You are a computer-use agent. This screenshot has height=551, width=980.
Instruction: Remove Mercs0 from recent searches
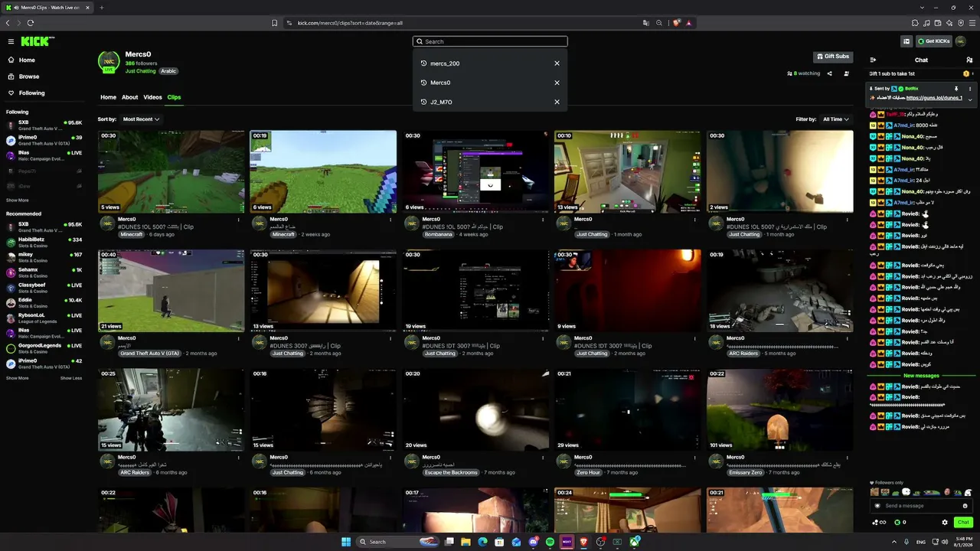click(x=557, y=83)
